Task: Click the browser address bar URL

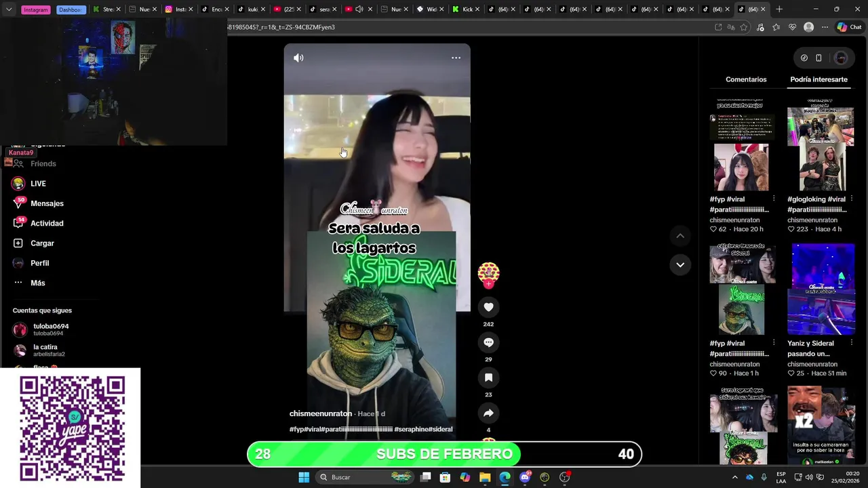Action: [x=281, y=27]
